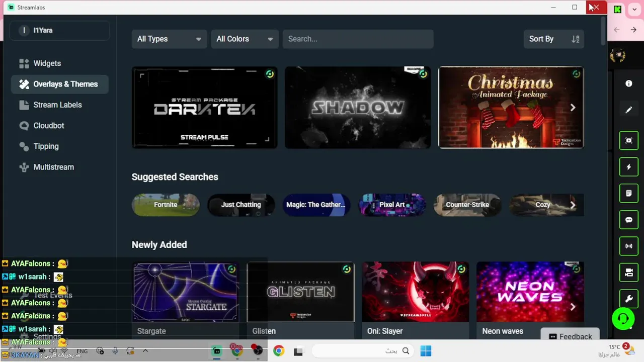This screenshot has height=362, width=644.
Task: Open the Sort By menu
Action: click(x=553, y=39)
